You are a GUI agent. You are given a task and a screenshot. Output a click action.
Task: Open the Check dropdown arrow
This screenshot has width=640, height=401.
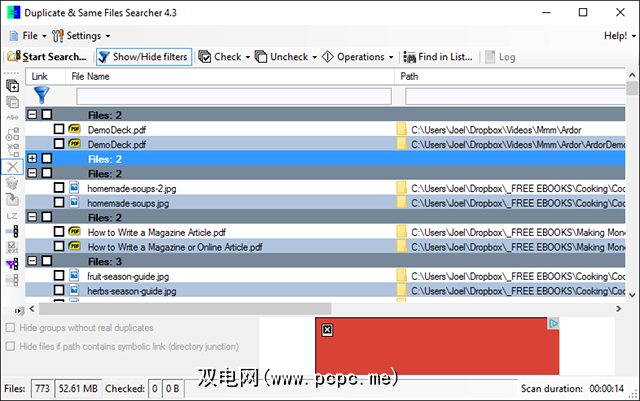tap(247, 57)
